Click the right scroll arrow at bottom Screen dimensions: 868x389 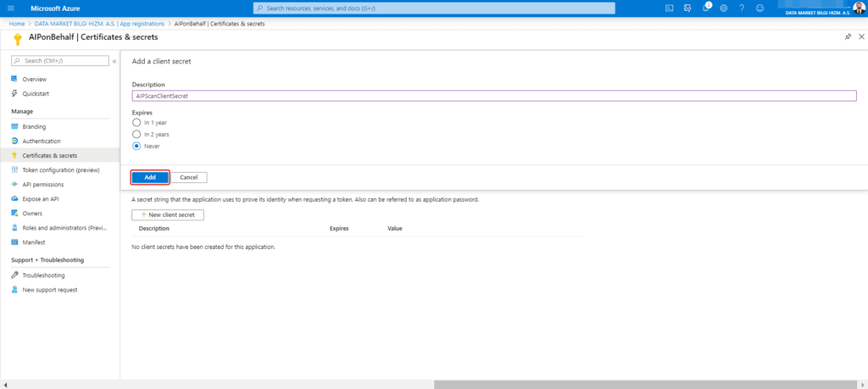863,385
